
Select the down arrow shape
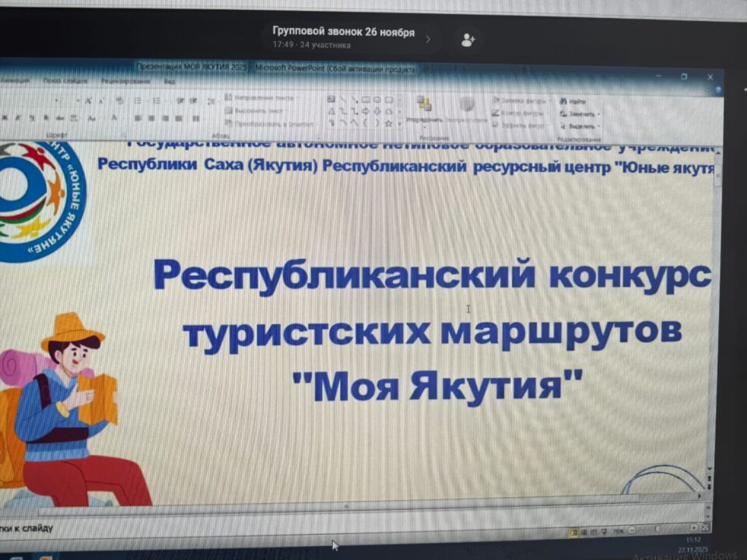pos(377,111)
